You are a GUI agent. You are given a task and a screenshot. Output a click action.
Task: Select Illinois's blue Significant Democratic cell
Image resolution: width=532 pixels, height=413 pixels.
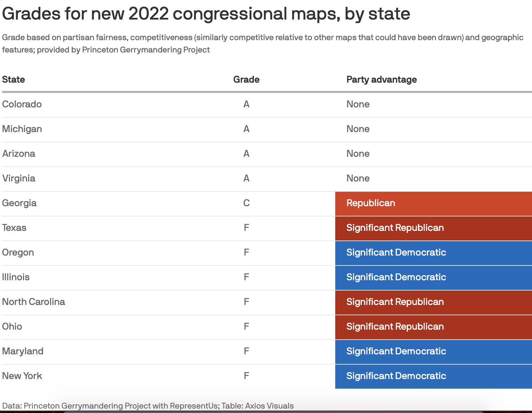(433, 278)
